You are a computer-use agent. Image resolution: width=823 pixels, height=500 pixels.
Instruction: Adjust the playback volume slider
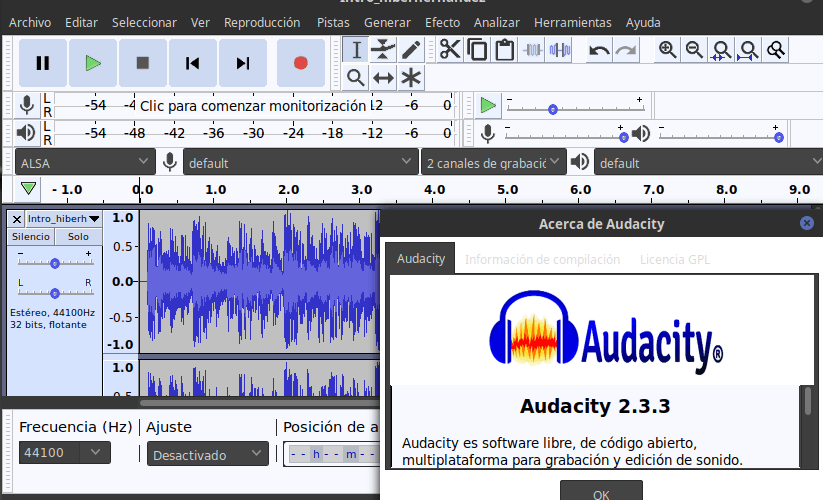(721, 136)
